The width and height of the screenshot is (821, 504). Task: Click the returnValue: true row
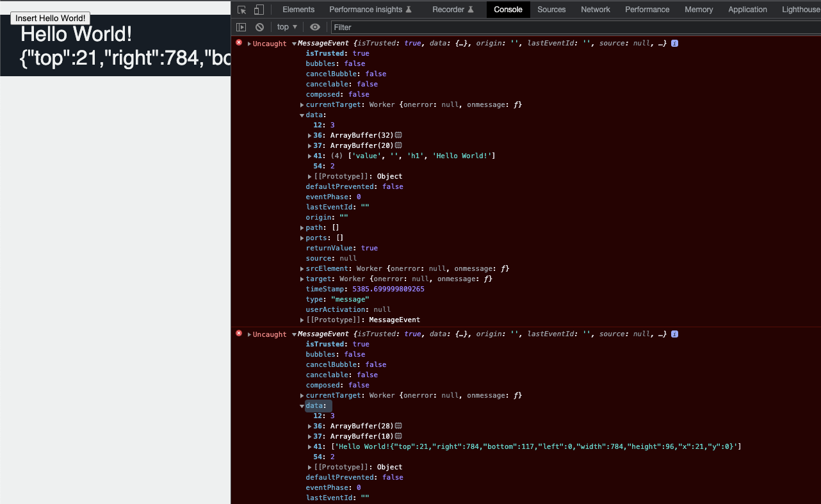point(342,248)
